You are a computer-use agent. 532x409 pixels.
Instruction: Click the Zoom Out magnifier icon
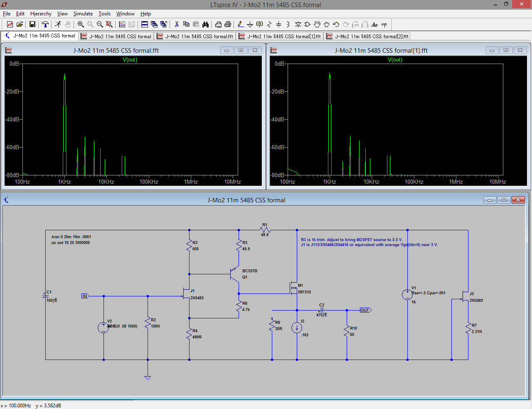click(x=100, y=25)
